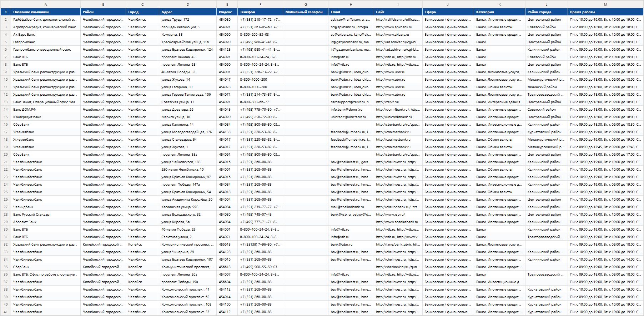Click phone '8–800–200–53–03'
The image size is (644, 322).
click(x=260, y=35)
